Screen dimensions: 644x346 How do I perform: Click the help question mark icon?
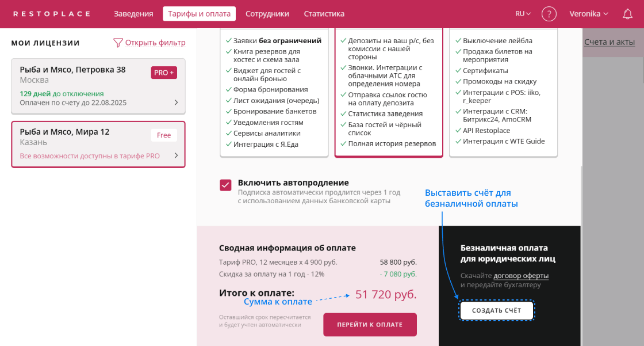[x=549, y=14]
